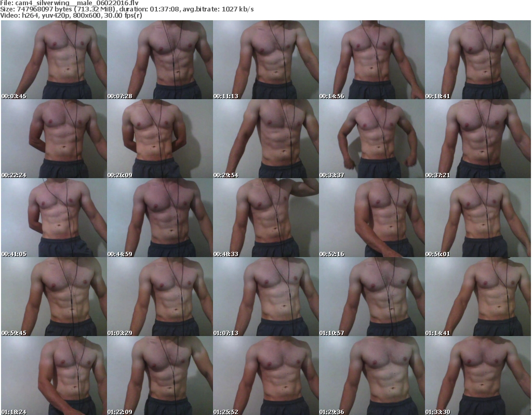Viewport: 532px width, 415px height.
Task: Click the frame stamped 01:10:57
Action: 372,297
